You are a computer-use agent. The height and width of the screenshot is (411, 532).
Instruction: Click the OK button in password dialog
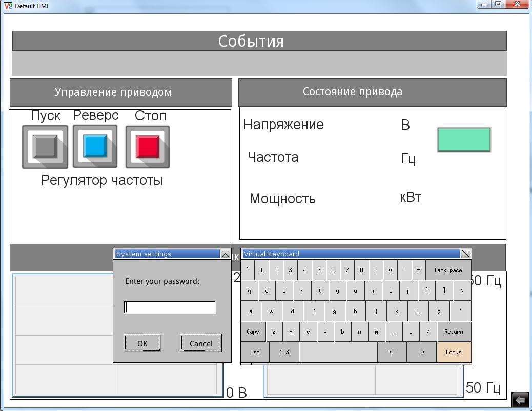[142, 343]
